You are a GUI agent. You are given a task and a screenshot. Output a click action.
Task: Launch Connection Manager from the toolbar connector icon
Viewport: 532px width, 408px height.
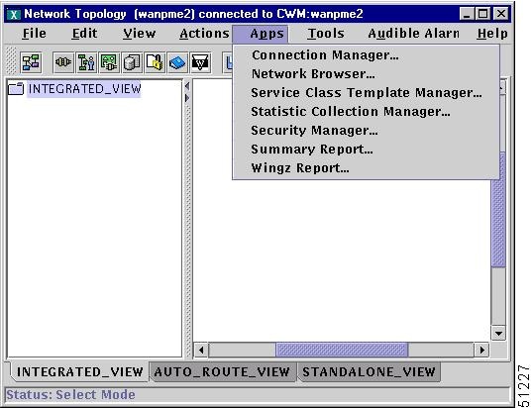click(x=63, y=62)
